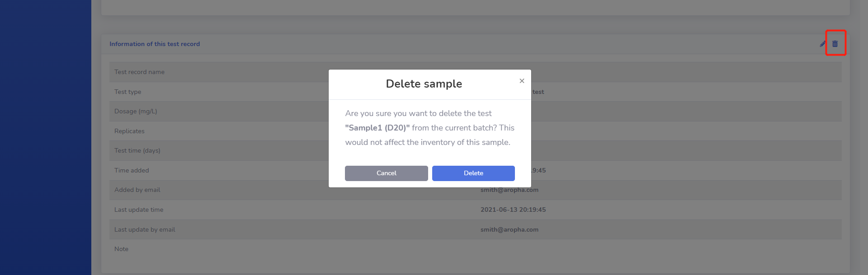The image size is (868, 275).
Task: Click the "Note" row label
Action: pyautogui.click(x=121, y=249)
